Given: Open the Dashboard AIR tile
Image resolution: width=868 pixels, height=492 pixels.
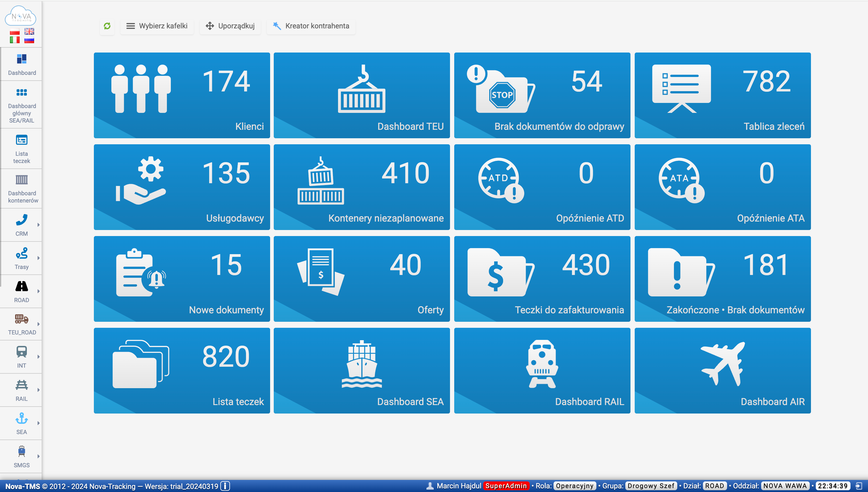Looking at the screenshot, I should (x=722, y=370).
